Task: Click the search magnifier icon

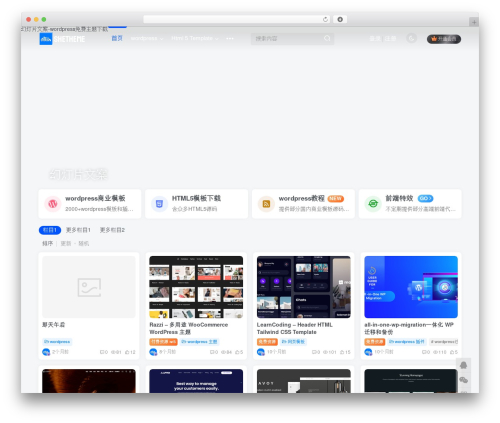Action: [327, 39]
